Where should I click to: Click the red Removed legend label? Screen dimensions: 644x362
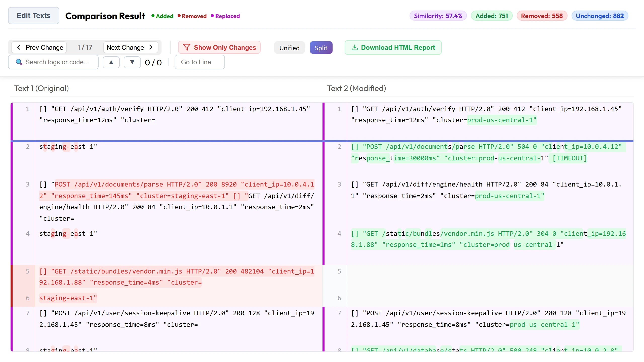[x=192, y=16]
